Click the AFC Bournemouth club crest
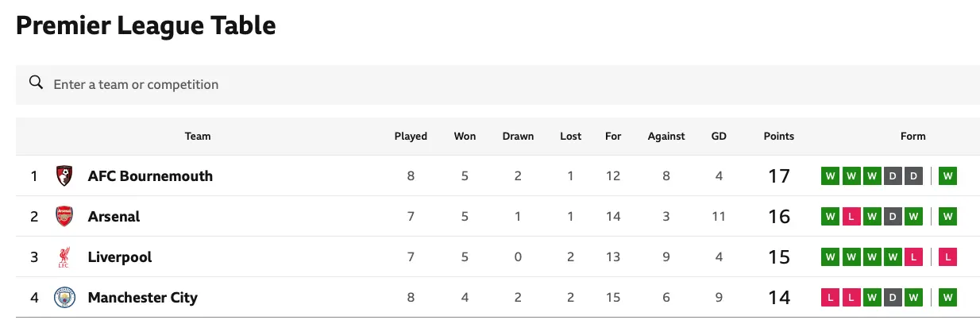The width and height of the screenshot is (980, 320). pyautogui.click(x=64, y=175)
